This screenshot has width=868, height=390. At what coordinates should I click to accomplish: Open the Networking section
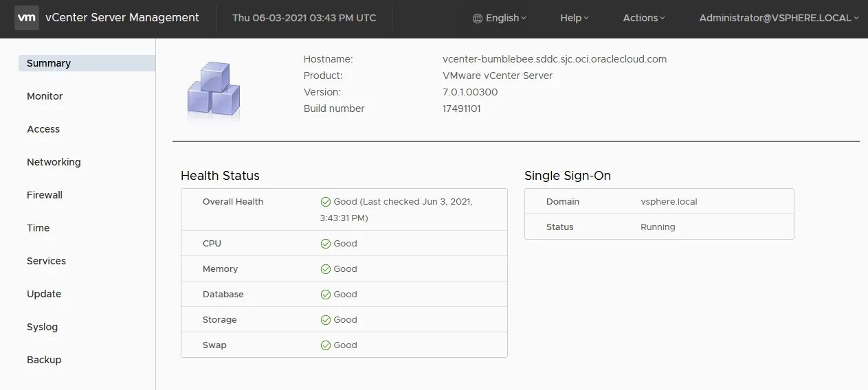tap(54, 162)
